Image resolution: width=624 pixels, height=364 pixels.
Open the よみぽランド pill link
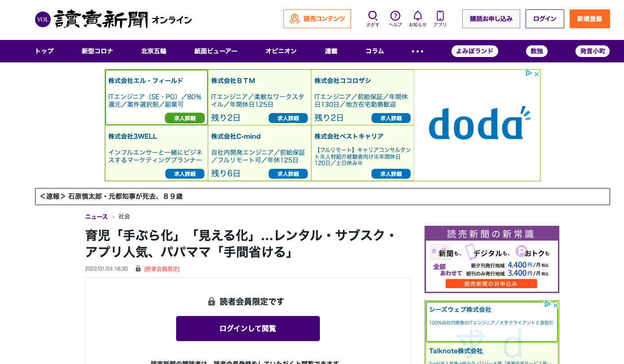(474, 51)
